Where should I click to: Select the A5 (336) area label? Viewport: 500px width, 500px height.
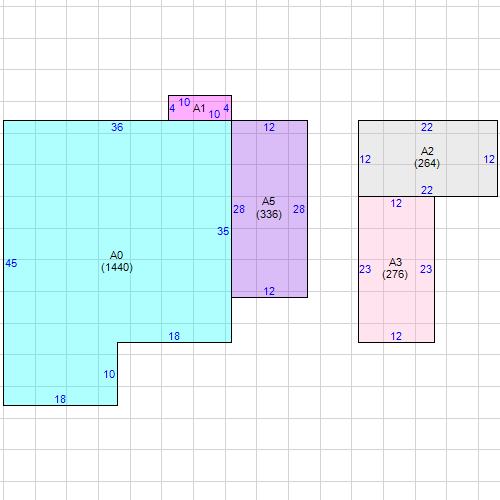[x=269, y=208]
